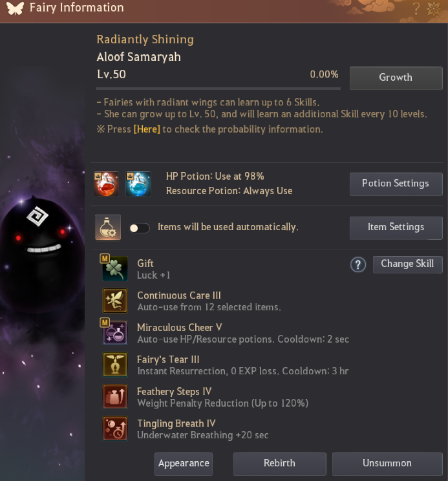Click the flower icon in title bar corner

434,8
